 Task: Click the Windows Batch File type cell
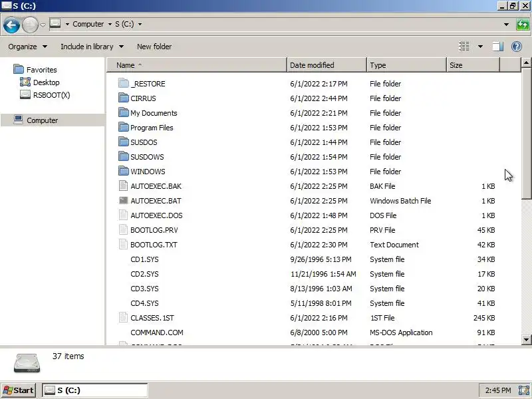(400, 201)
